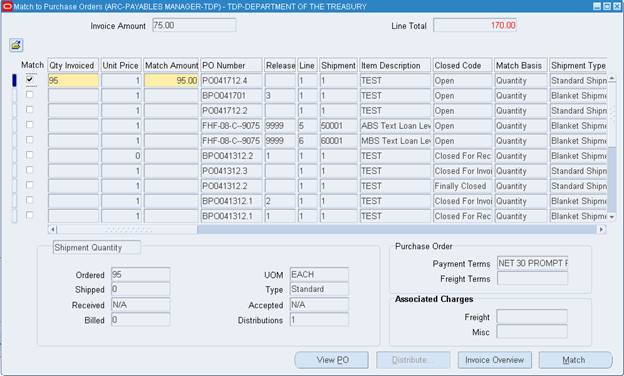
Task: Click Closed Code cell 'Finally Closed'
Action: coord(463,187)
